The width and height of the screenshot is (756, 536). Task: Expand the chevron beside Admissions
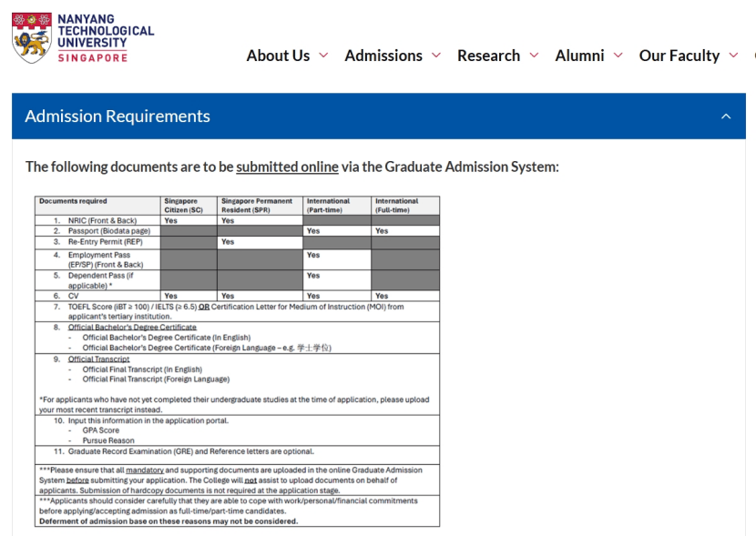(x=436, y=56)
